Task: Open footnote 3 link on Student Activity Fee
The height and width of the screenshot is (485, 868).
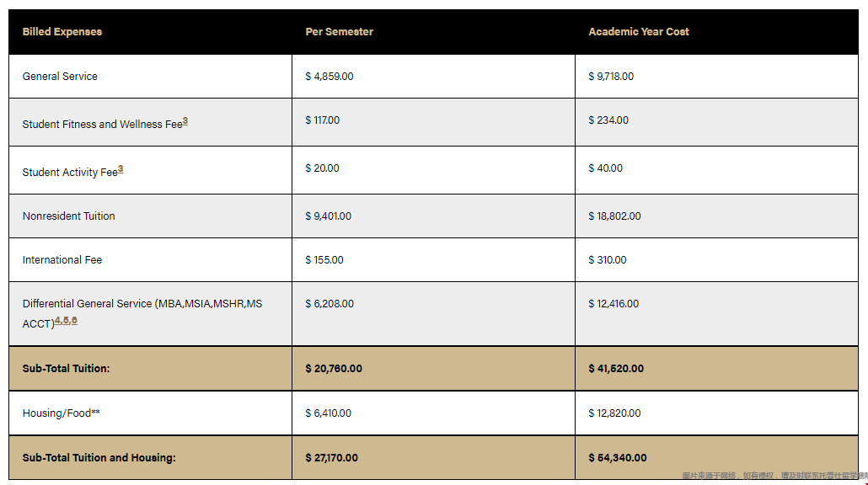Action: click(x=121, y=169)
